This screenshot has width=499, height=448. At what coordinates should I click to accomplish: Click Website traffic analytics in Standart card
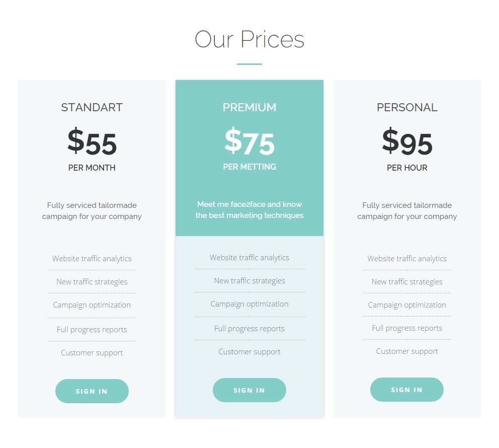pos(92,259)
